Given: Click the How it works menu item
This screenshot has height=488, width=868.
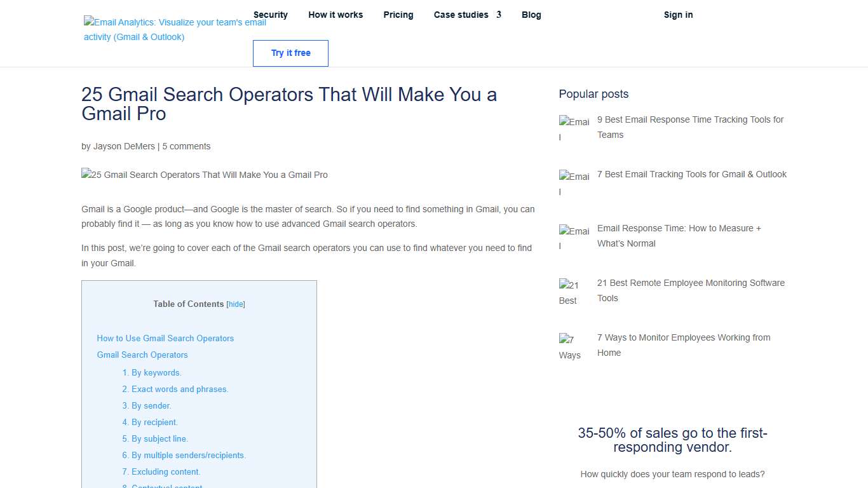Looking at the screenshot, I should point(336,15).
